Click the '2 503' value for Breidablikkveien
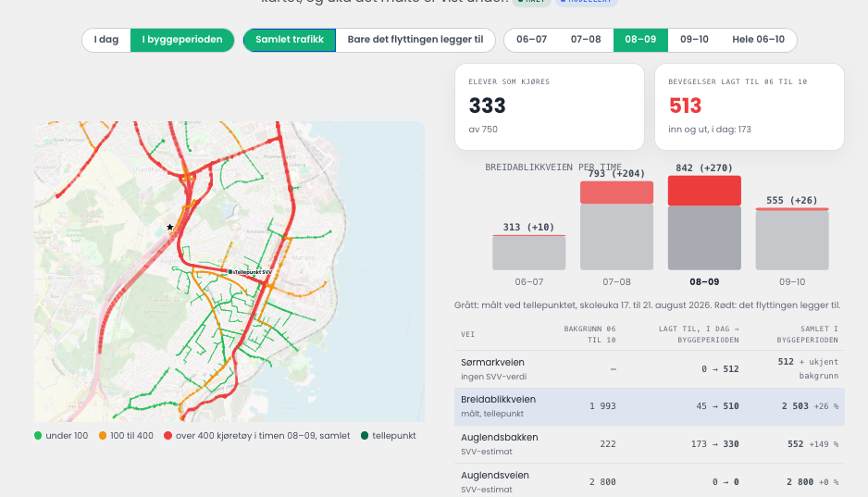This screenshot has width=868, height=497. click(x=795, y=406)
